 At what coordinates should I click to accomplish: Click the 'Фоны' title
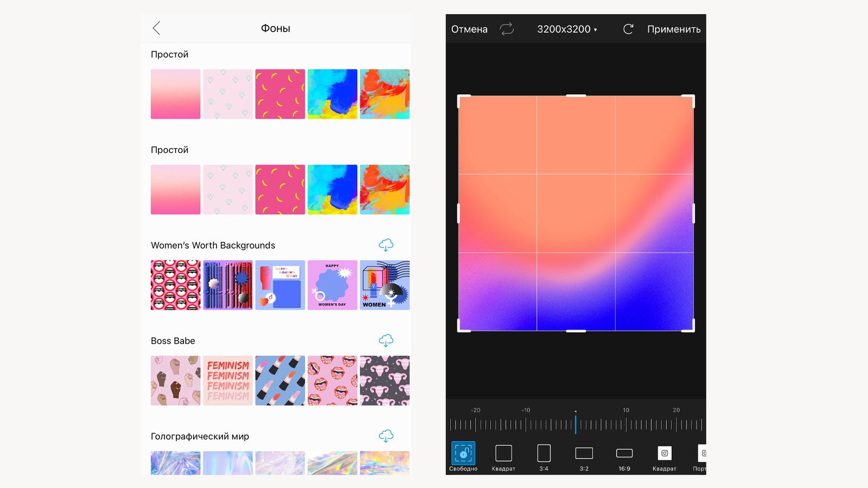pyautogui.click(x=276, y=28)
